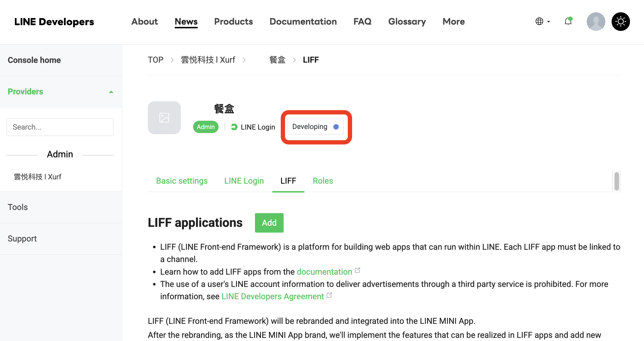Open external link icon beside documentation

[358, 270]
